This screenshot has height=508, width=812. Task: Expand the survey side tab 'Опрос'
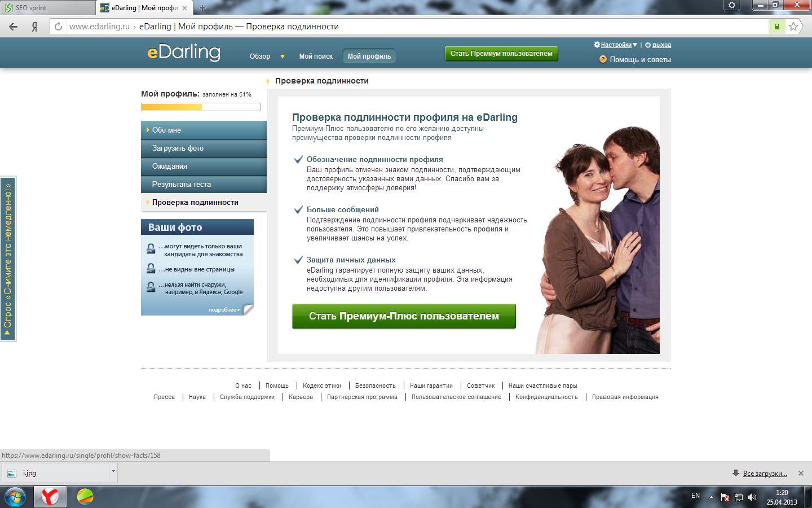8,259
